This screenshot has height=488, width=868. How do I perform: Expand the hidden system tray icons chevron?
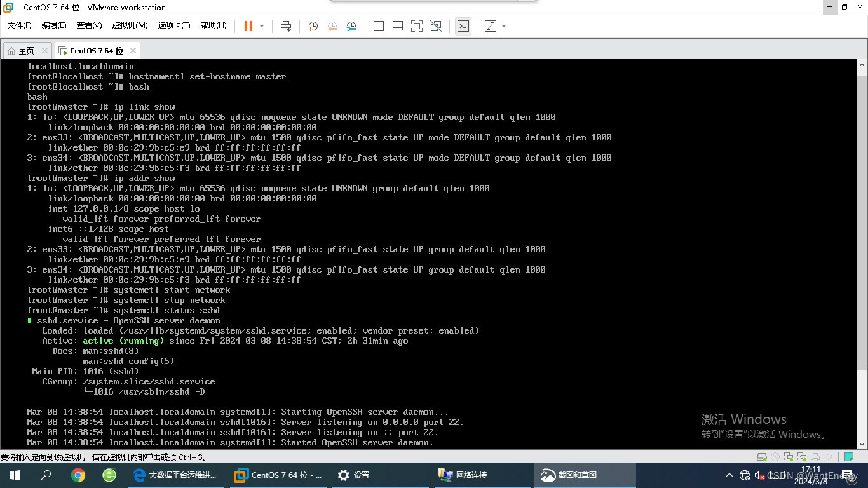coord(729,475)
